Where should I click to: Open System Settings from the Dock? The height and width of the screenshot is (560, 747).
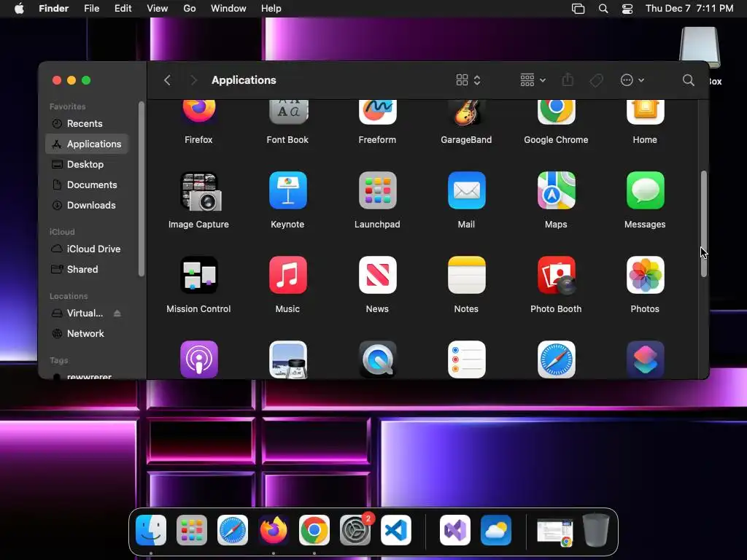(355, 530)
